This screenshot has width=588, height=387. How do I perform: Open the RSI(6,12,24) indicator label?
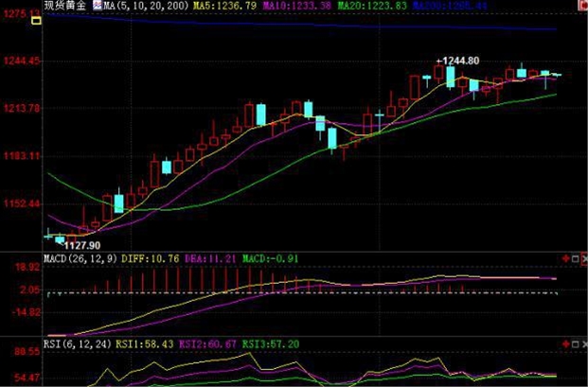click(78, 343)
